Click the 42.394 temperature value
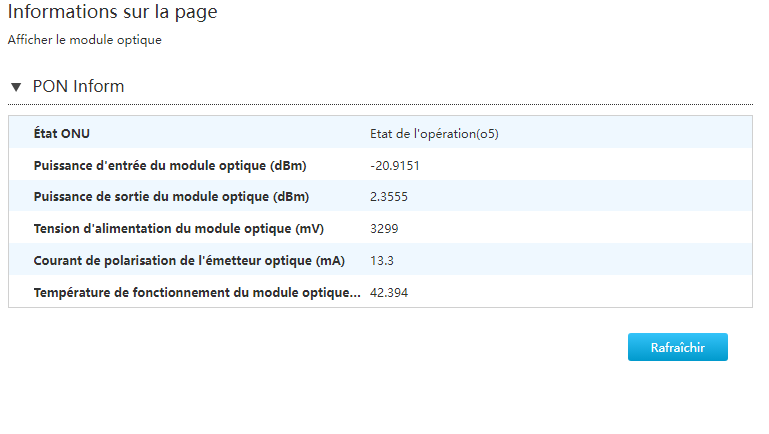This screenshot has height=434, width=769. (x=389, y=293)
